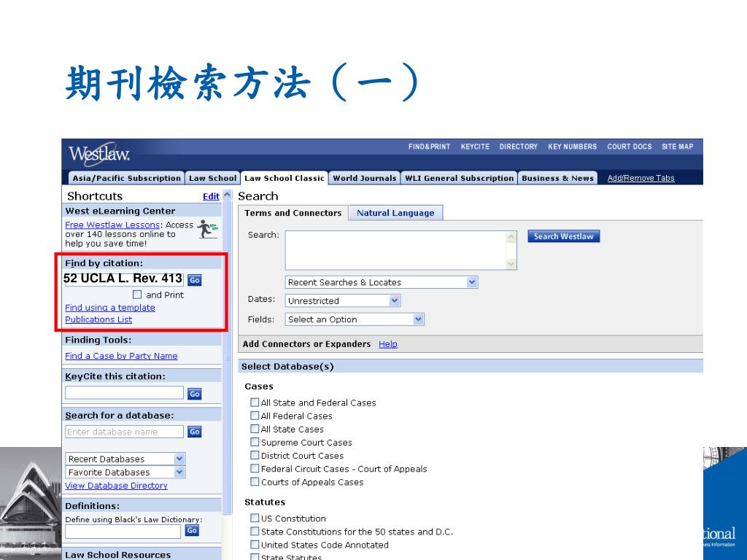Check All State Cases
This screenshot has height=560, width=747.
255,429
